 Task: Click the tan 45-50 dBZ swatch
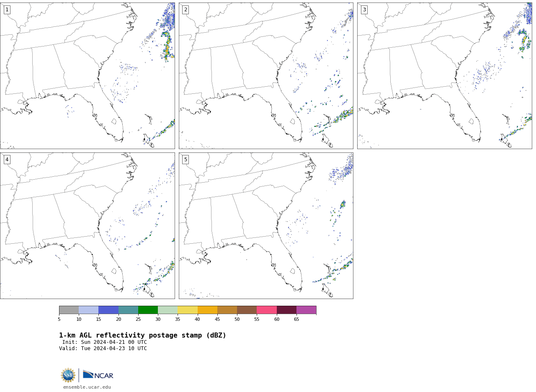227,310
